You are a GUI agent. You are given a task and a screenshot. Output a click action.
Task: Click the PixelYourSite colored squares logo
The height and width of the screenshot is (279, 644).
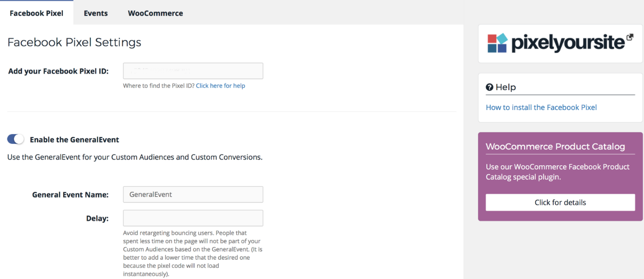(x=498, y=43)
